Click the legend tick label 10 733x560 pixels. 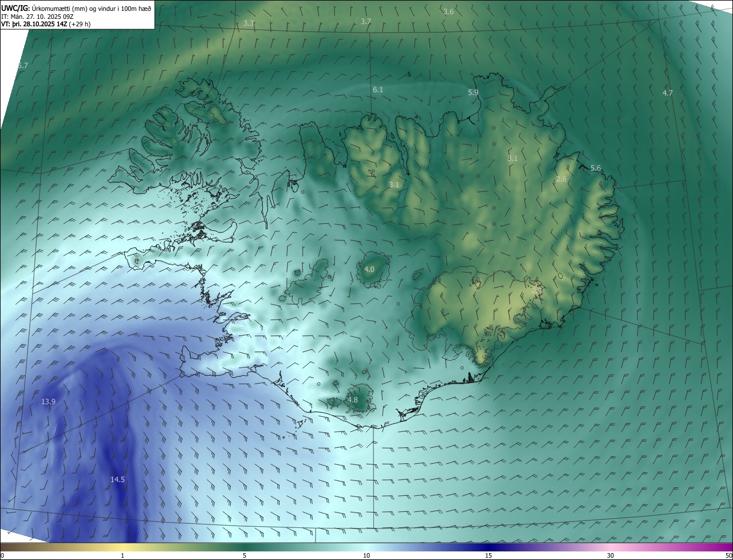point(366,555)
